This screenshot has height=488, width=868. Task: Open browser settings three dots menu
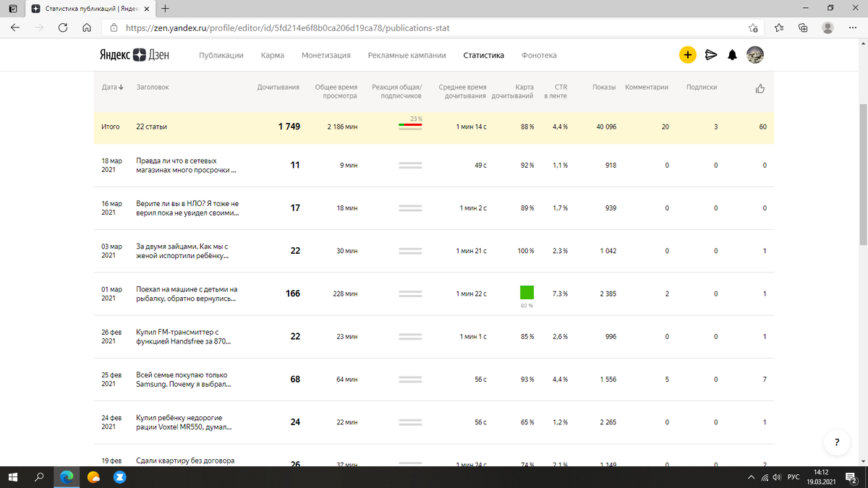pyautogui.click(x=851, y=28)
